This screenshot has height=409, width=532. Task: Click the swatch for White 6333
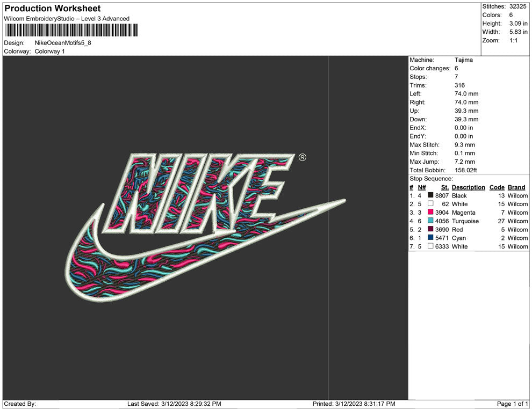point(430,246)
